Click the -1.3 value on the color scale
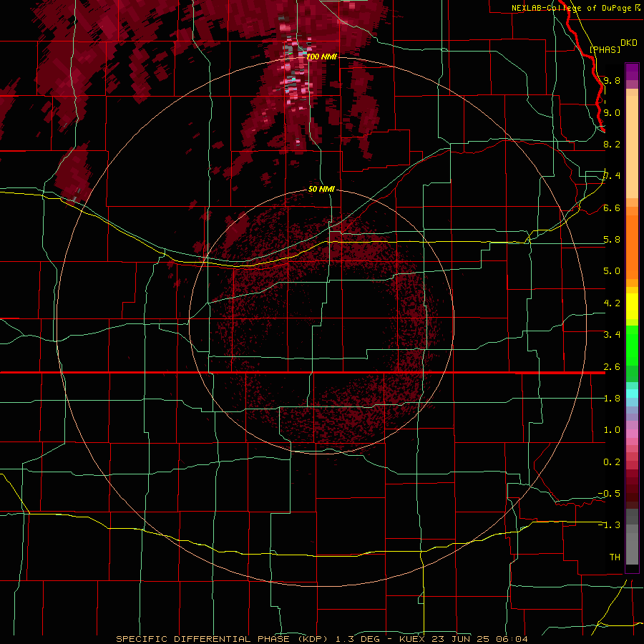The height and width of the screenshot is (644, 644). pos(609,525)
